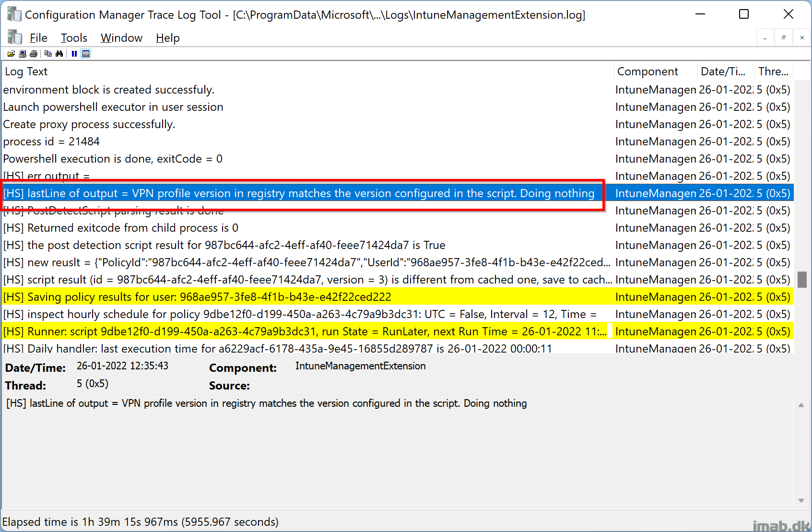Click the Thread value 5 (0x5)

coord(93,384)
